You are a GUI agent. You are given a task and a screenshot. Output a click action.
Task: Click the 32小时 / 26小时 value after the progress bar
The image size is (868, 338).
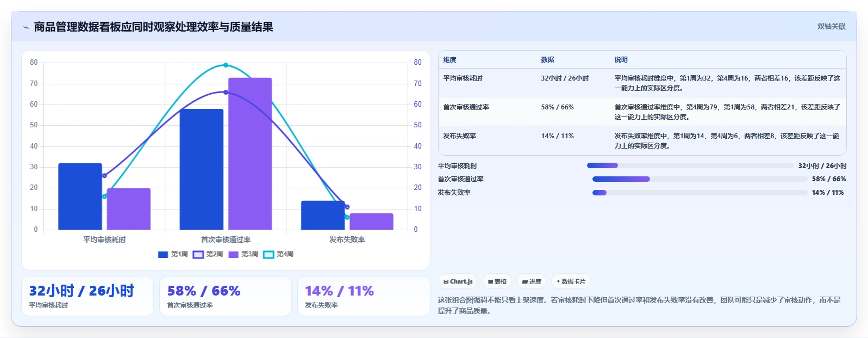coord(822,166)
